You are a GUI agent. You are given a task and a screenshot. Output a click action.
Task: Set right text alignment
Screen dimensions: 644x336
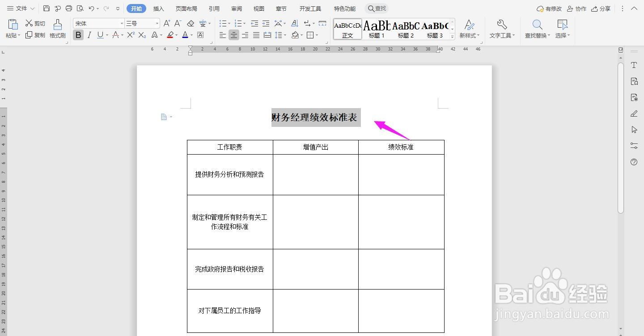click(x=245, y=35)
